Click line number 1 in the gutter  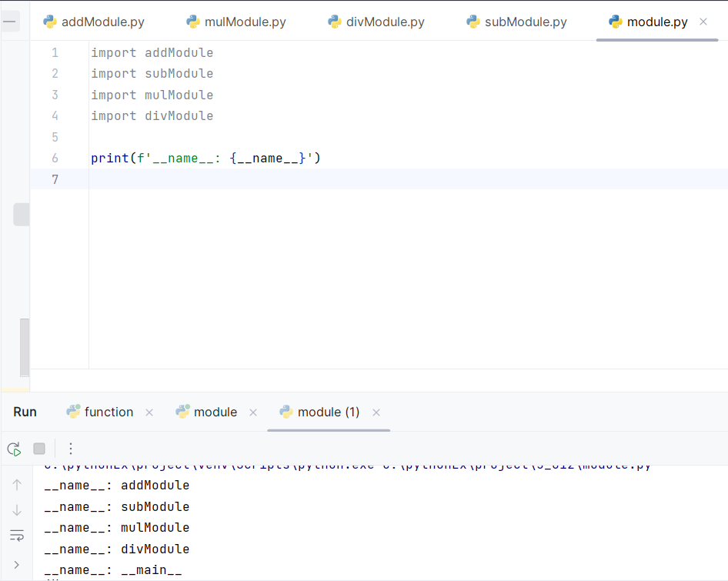[55, 52]
